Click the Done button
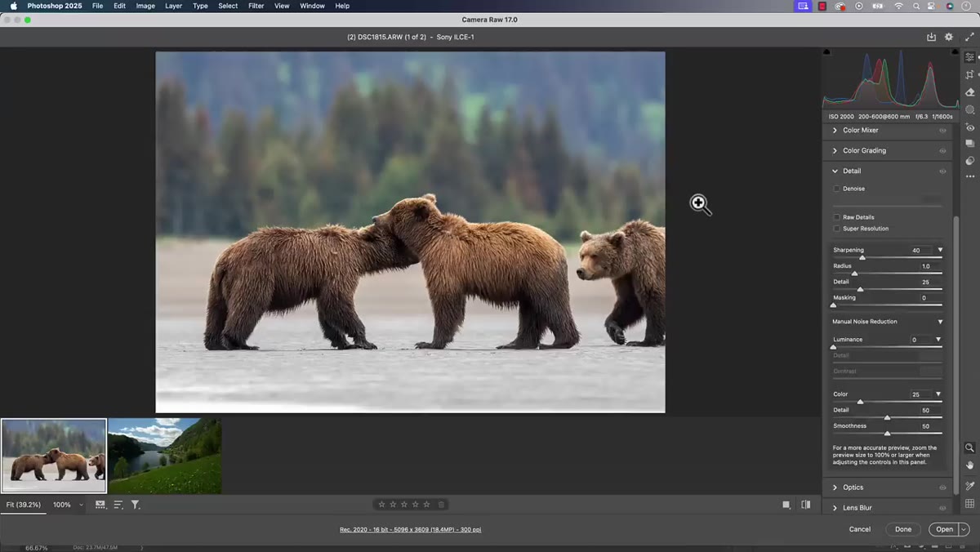Image resolution: width=980 pixels, height=552 pixels. pyautogui.click(x=903, y=529)
